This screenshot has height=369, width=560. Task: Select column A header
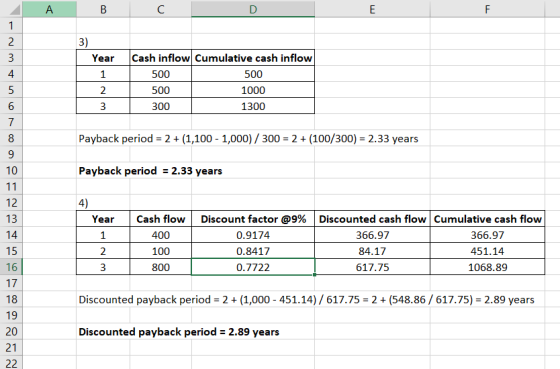49,9
